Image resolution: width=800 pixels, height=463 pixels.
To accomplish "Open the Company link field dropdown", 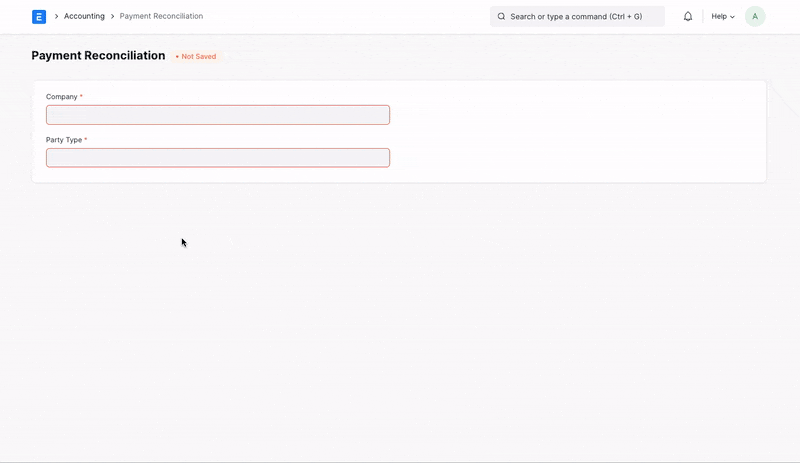I will [x=218, y=115].
